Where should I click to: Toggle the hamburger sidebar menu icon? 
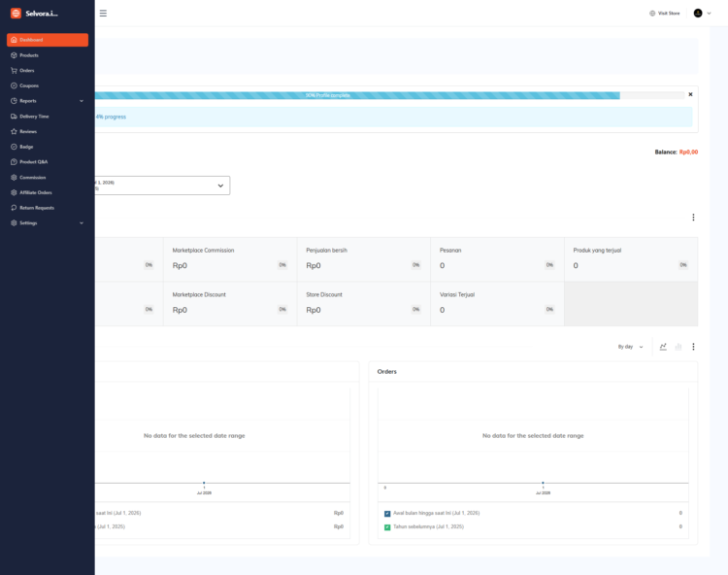pos(103,14)
